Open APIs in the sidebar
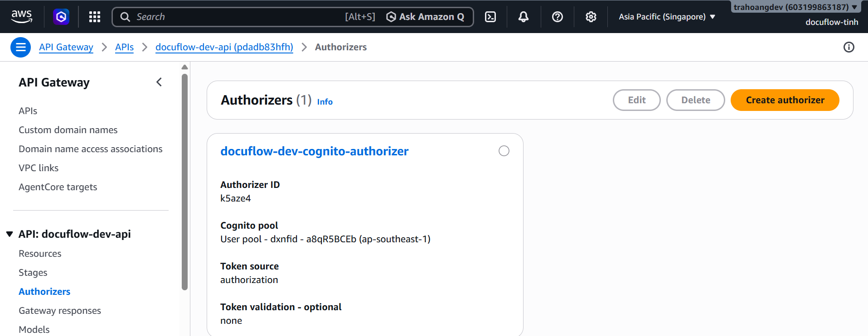 (x=28, y=111)
